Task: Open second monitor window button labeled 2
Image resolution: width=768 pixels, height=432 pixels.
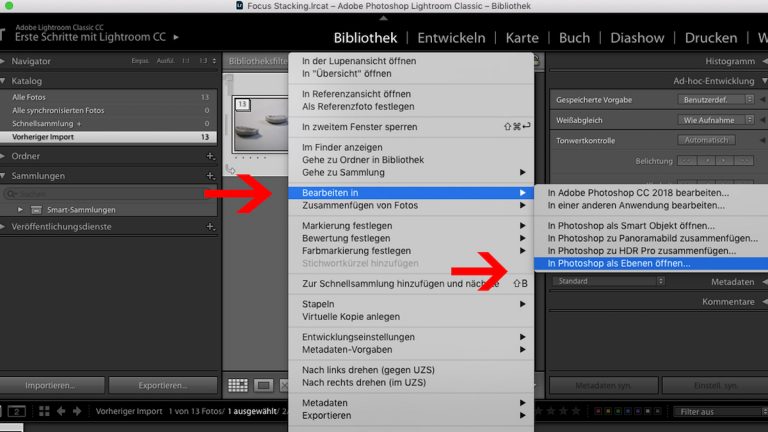Action: coord(17,411)
